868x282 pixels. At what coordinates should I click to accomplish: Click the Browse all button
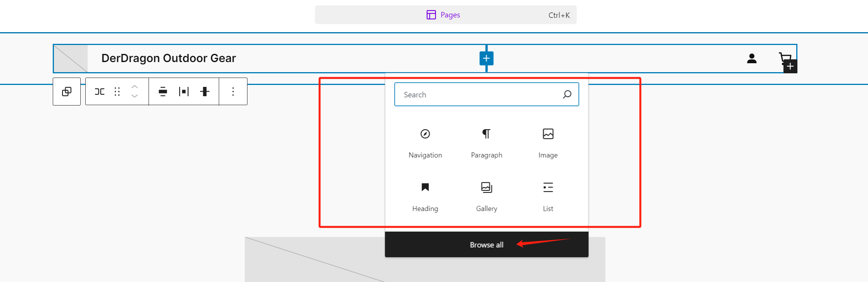pos(486,245)
